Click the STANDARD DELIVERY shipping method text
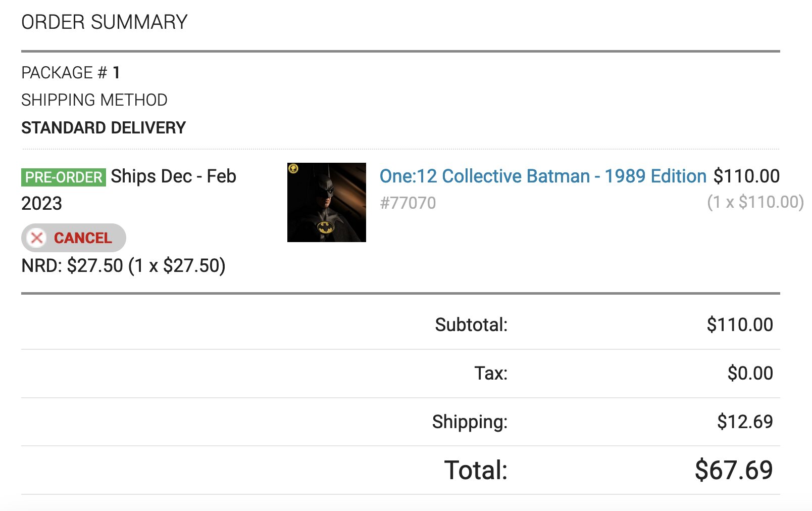 click(104, 127)
